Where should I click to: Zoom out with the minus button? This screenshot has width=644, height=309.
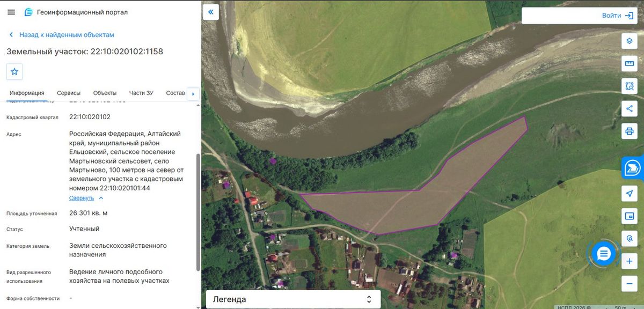point(630,283)
